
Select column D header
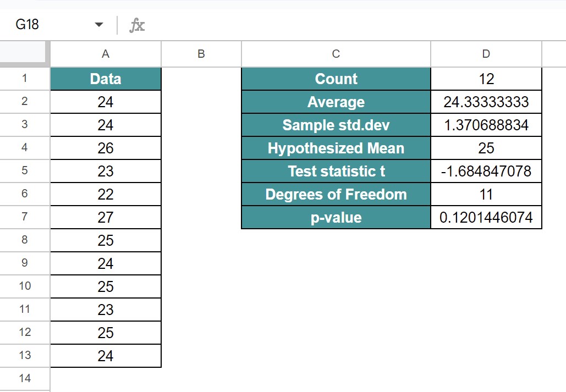486,54
